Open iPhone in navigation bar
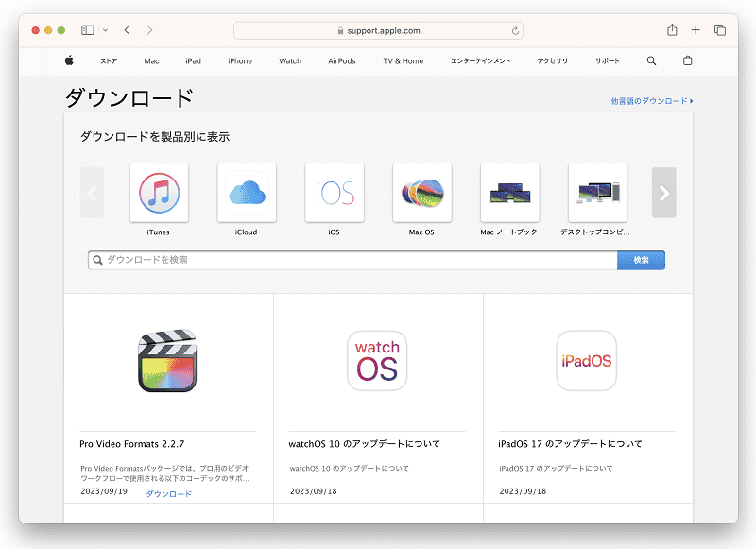Viewport: 756px width, 549px height. (x=240, y=61)
